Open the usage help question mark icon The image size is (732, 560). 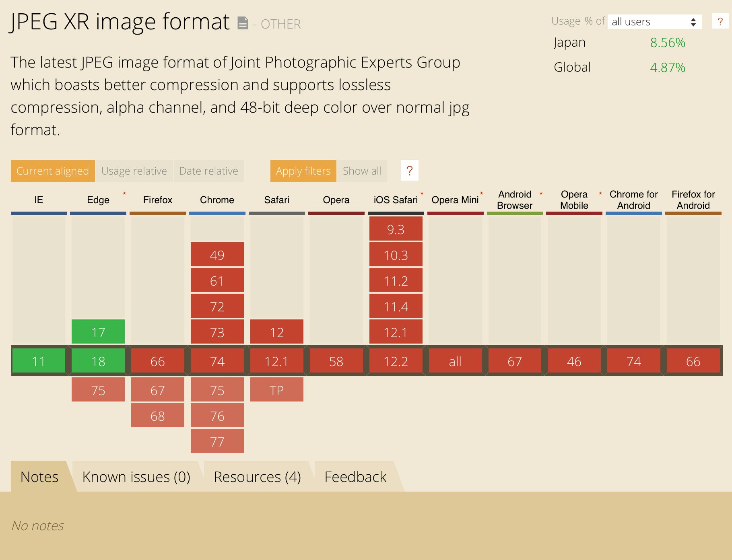(720, 21)
